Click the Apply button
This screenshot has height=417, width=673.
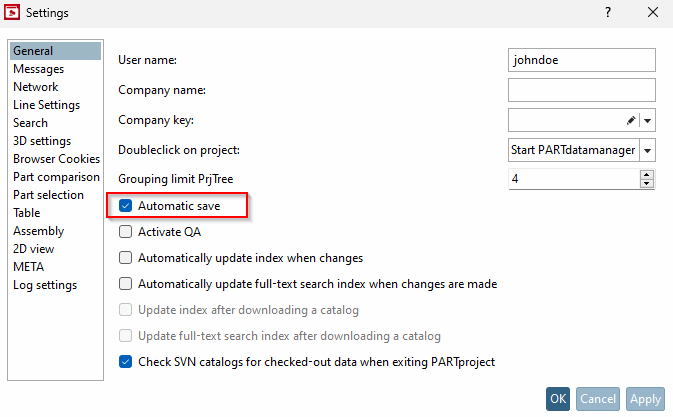[645, 399]
